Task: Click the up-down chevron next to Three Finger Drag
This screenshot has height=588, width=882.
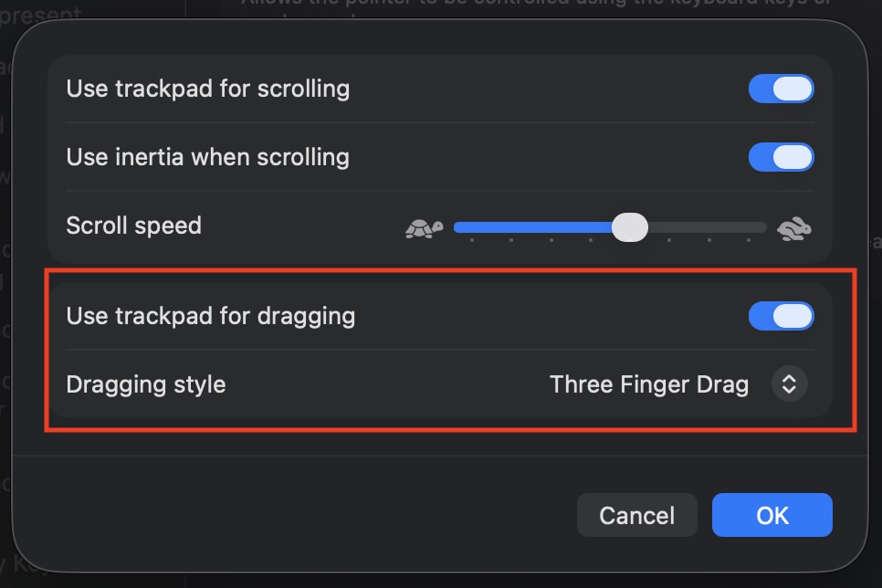Action: [x=789, y=384]
